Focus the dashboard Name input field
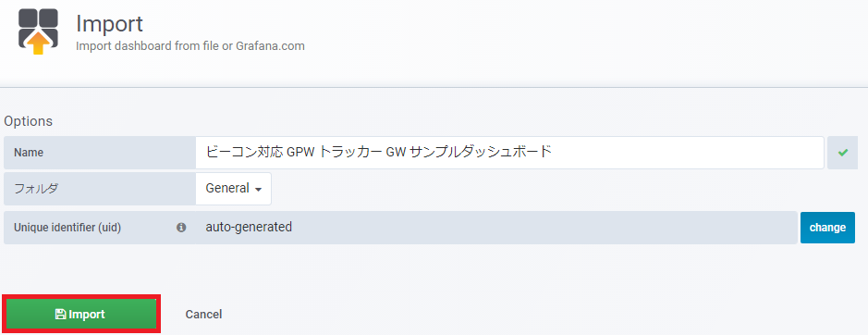868x335 pixels. point(510,153)
